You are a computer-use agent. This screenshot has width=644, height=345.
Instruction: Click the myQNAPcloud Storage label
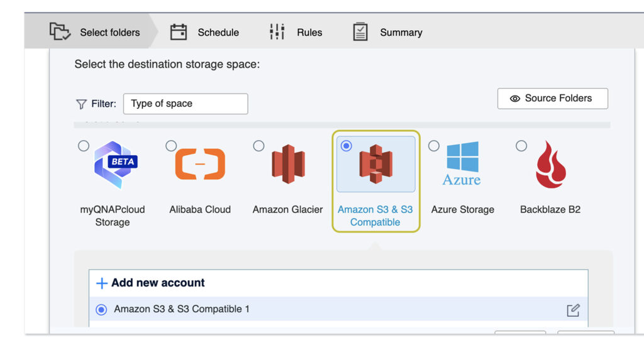[112, 216]
